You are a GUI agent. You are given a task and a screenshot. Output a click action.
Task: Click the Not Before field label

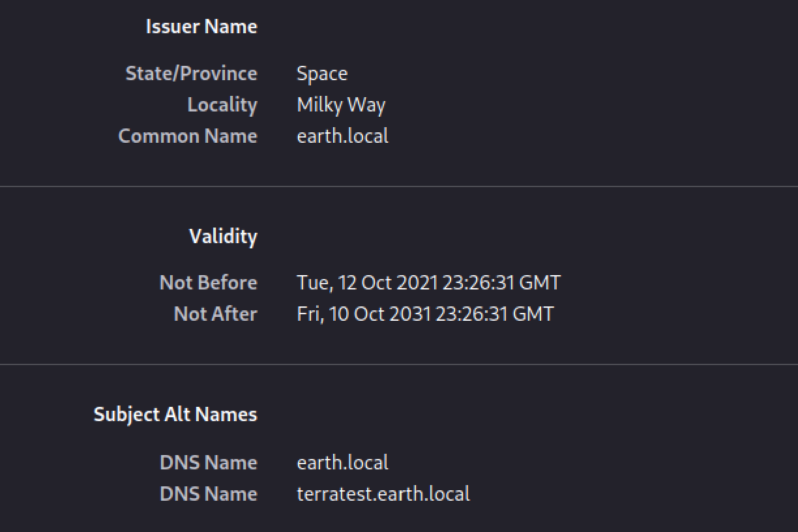point(208,282)
